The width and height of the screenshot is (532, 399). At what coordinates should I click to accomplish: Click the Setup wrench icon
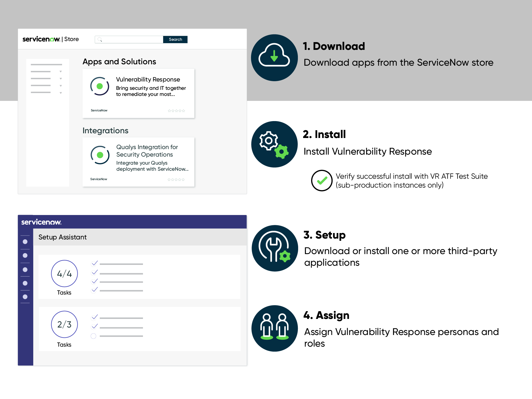click(x=275, y=248)
